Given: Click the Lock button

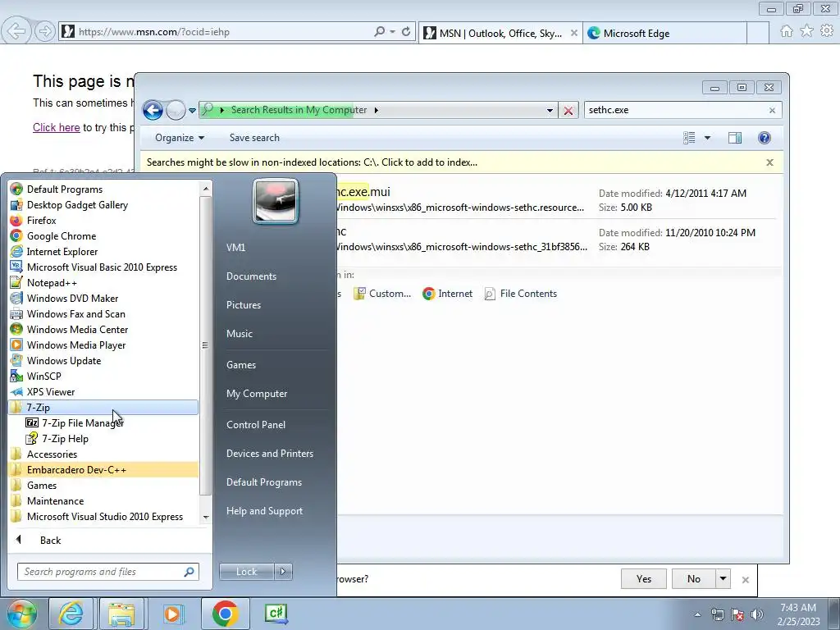Looking at the screenshot, I should tap(246, 572).
